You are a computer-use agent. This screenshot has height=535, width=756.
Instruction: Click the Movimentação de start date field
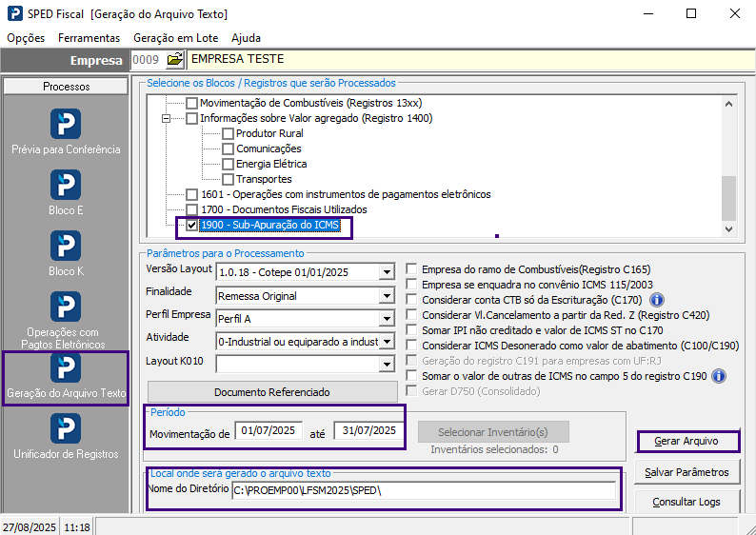(x=269, y=430)
